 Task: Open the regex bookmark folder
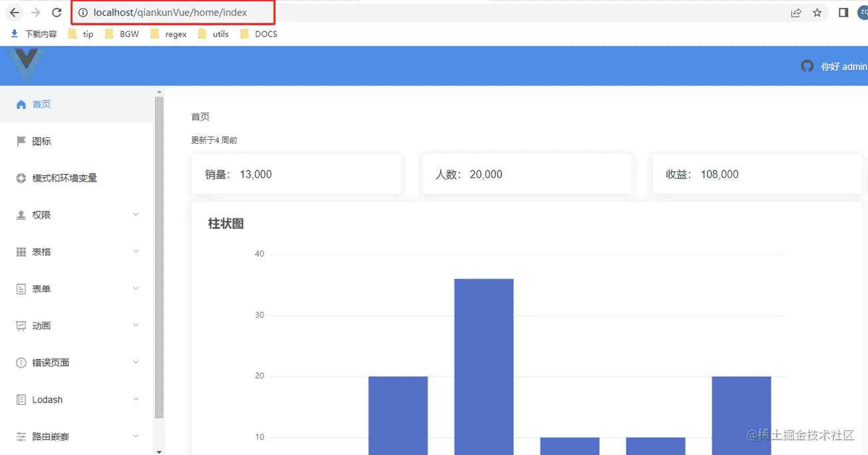[168, 34]
